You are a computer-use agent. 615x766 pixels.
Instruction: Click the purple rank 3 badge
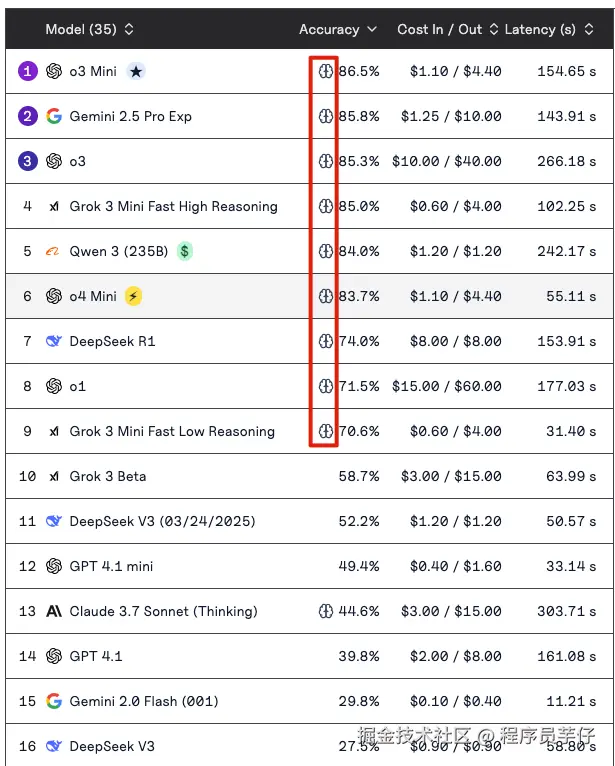pos(27,161)
